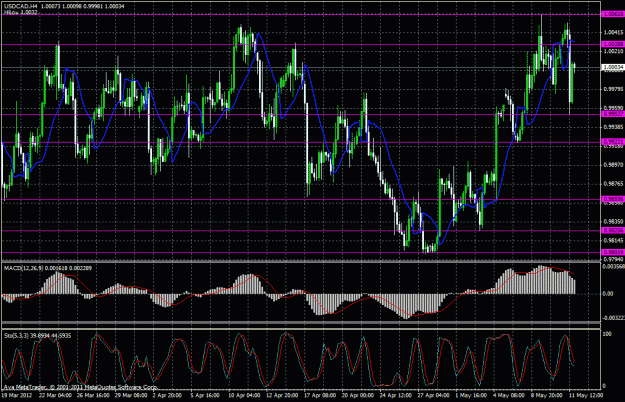Click the 0.98018 magenta price level tag
625x402 pixels.
[613, 252]
